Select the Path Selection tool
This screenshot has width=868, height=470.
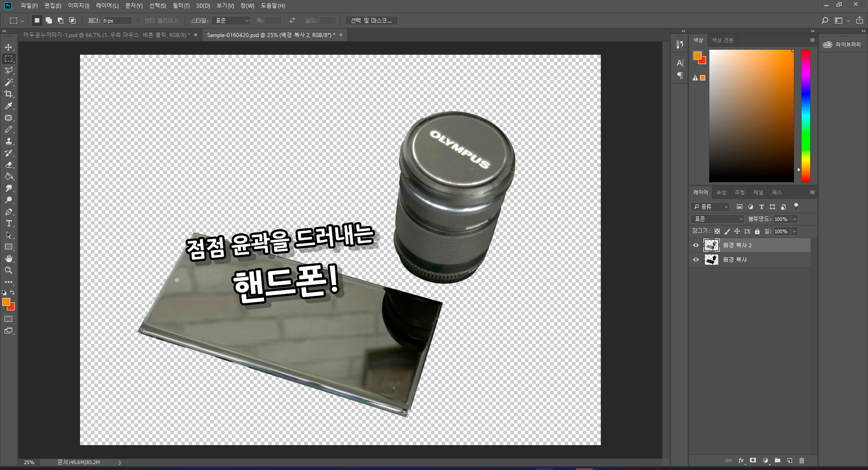[x=9, y=235]
